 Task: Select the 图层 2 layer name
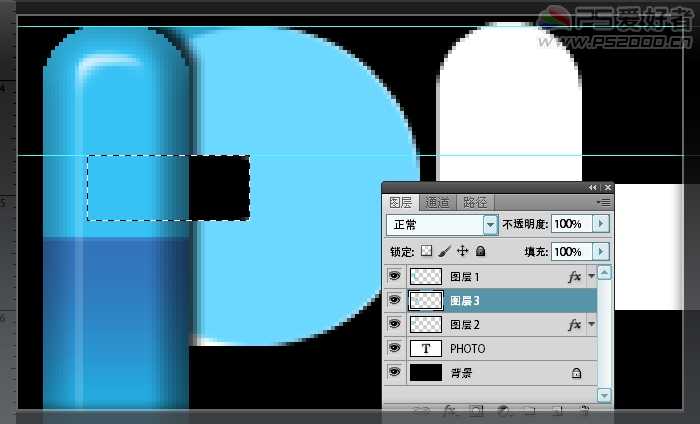click(464, 325)
